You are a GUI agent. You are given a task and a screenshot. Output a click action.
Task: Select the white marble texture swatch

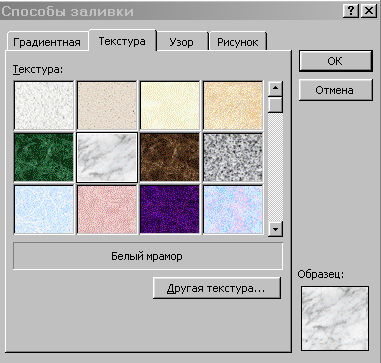point(107,157)
